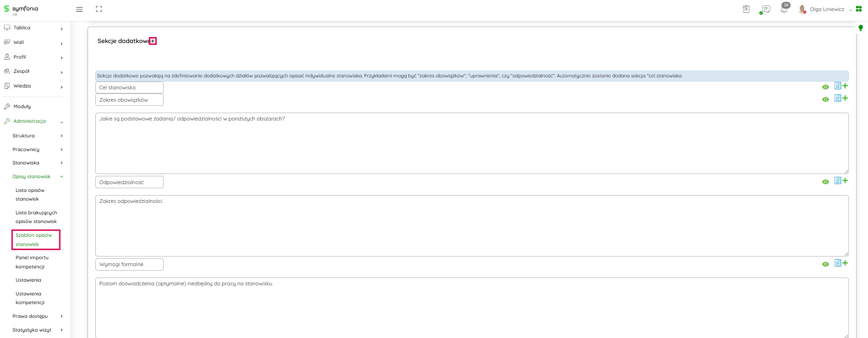868x338 pixels.
Task: Open Lista opisów stanowisk menu item
Action: (x=30, y=195)
